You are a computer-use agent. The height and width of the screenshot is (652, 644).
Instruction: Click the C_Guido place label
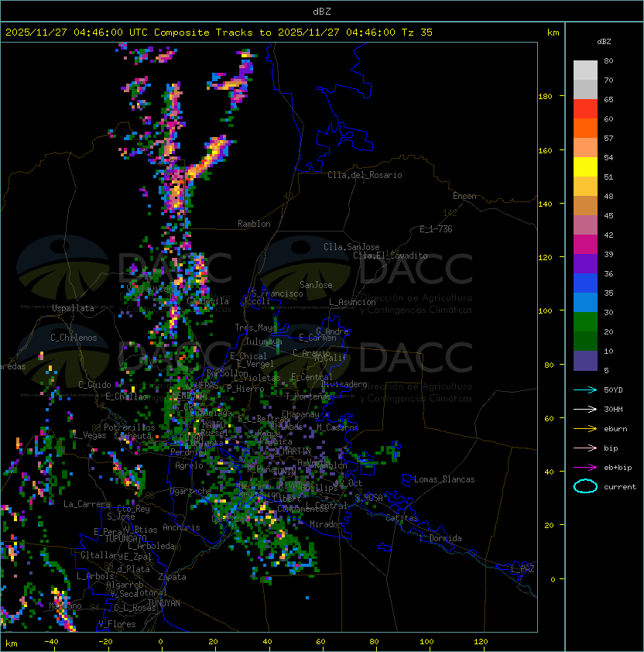94,385
